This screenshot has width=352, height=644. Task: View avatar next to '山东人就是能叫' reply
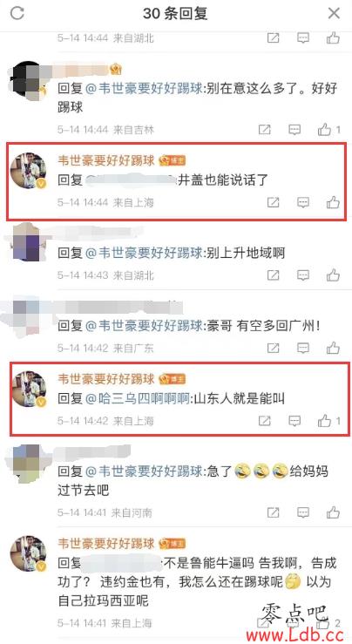coord(29,389)
